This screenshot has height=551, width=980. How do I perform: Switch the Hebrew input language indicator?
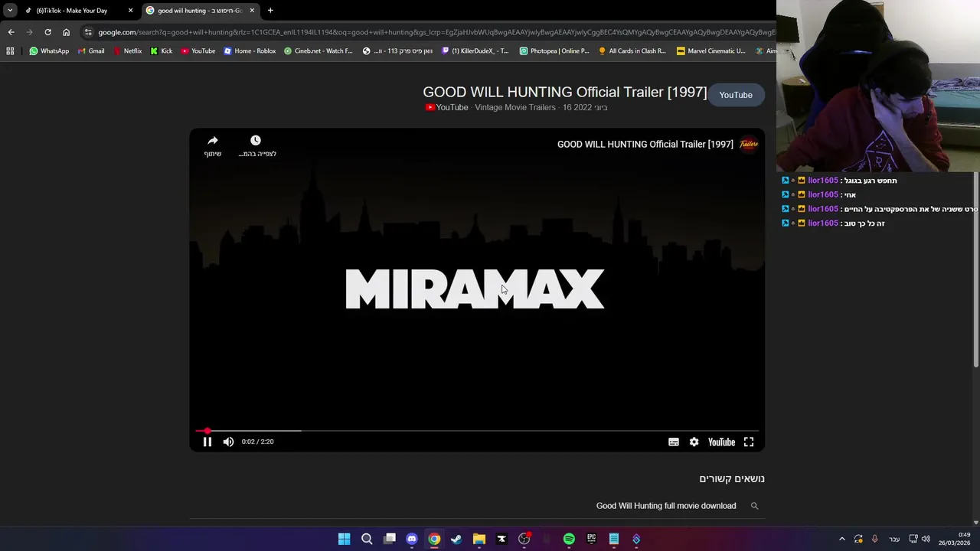(x=894, y=539)
